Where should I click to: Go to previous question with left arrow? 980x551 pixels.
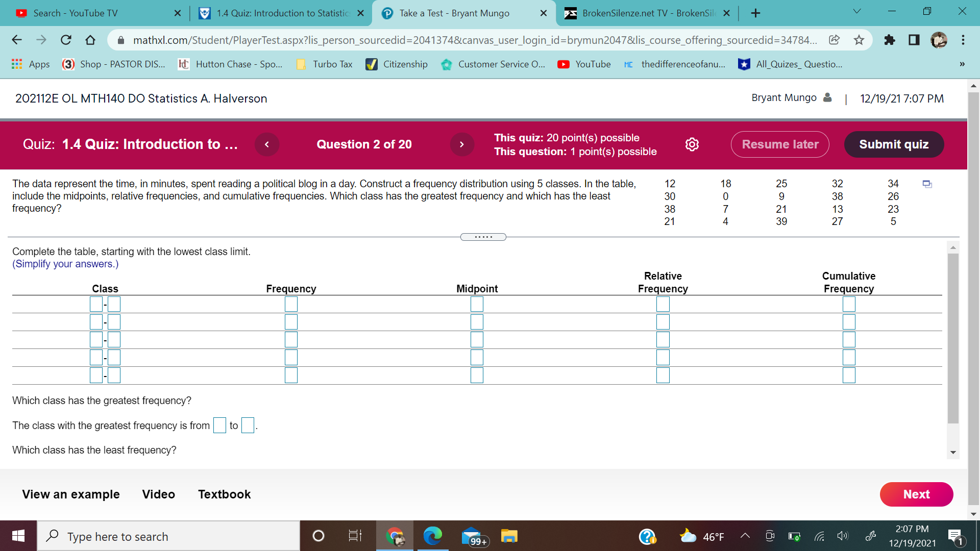(x=266, y=144)
